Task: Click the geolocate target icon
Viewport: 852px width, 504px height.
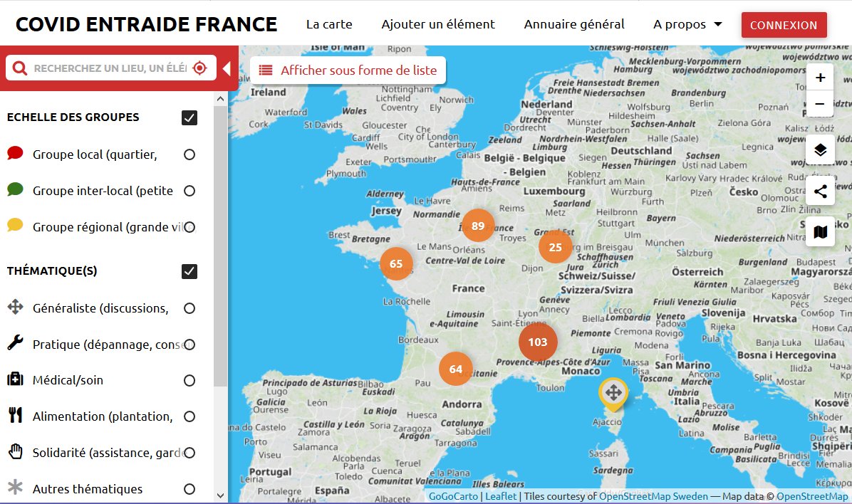Action: (x=200, y=68)
